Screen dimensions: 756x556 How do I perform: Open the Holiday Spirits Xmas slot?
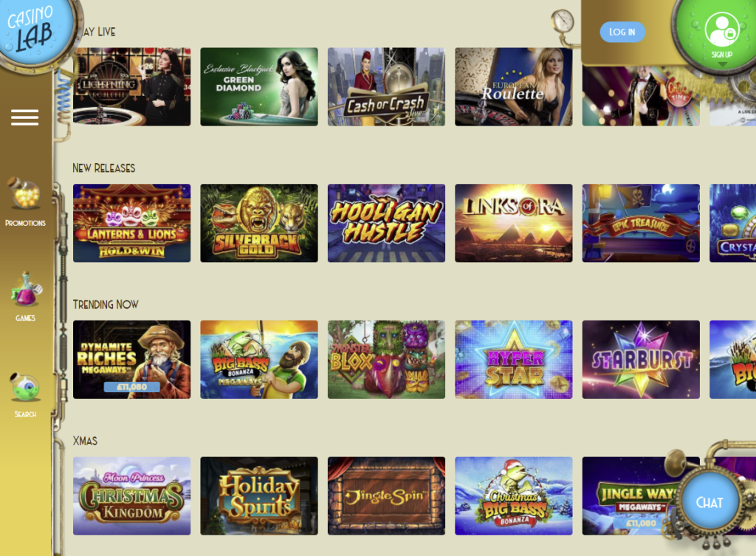[259, 495]
